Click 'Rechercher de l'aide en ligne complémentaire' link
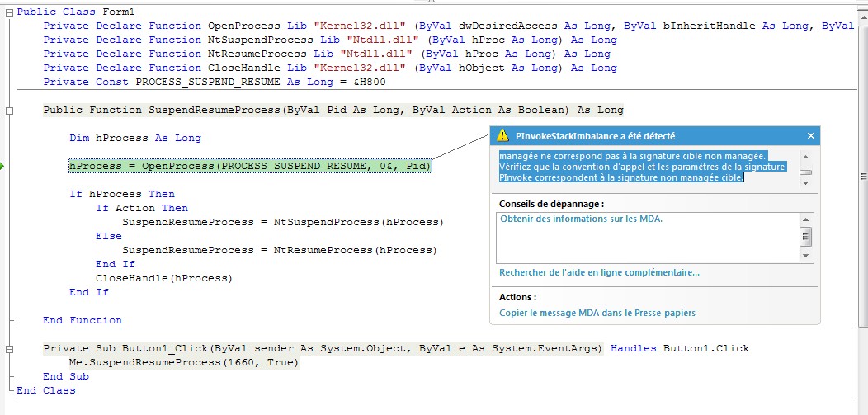Image resolution: width=868 pixels, height=415 pixels. pos(599,272)
